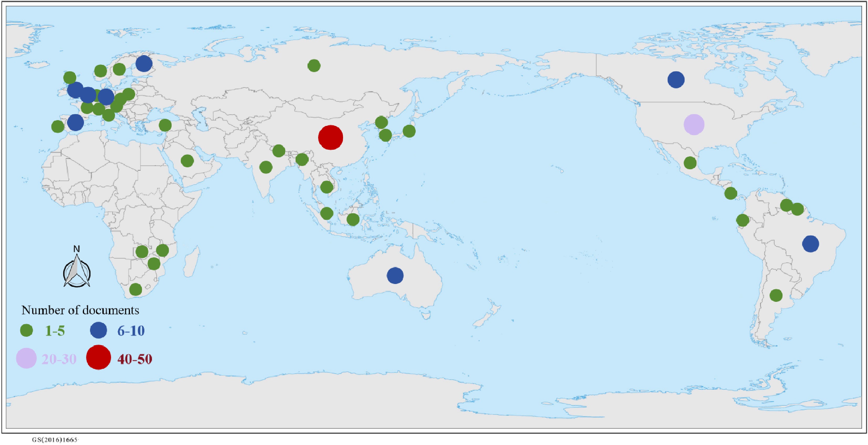Click the GS(2016)1665 map number text

tap(55, 440)
